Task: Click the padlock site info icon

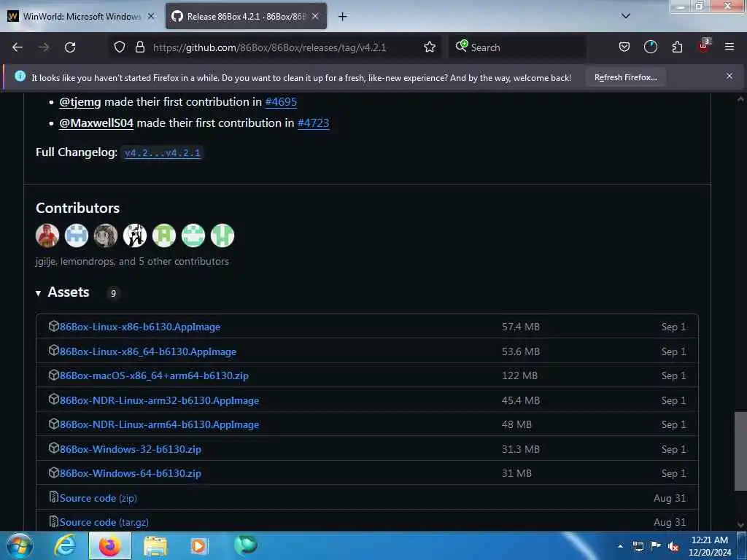Action: 139,47
